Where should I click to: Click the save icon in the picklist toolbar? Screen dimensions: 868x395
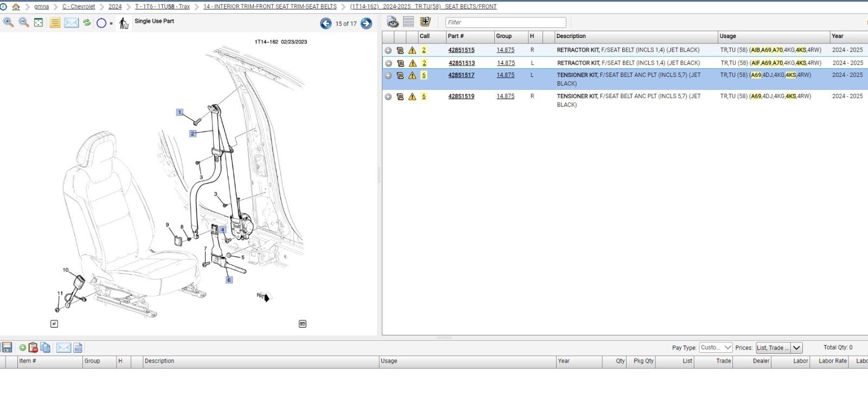[7, 348]
